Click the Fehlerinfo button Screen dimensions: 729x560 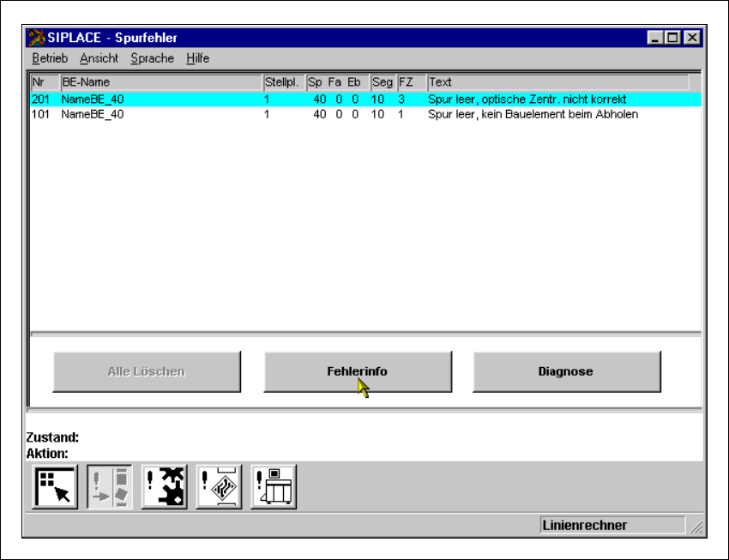pos(358,371)
